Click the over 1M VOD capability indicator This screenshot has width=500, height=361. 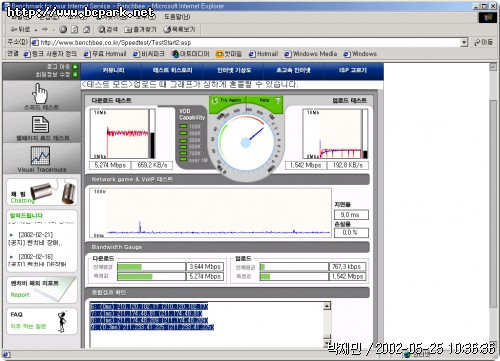point(193,160)
